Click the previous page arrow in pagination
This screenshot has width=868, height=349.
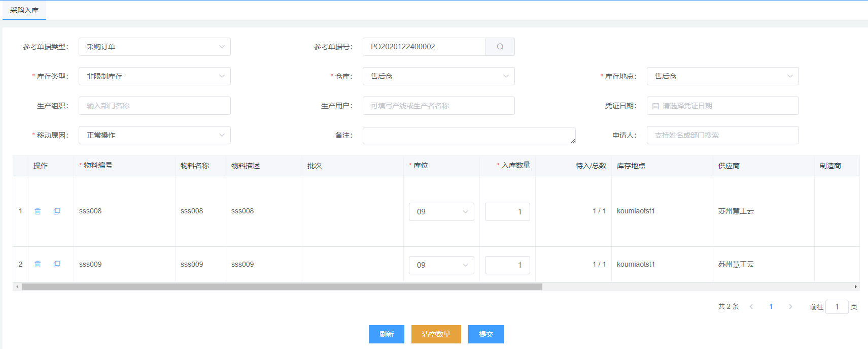(x=751, y=307)
